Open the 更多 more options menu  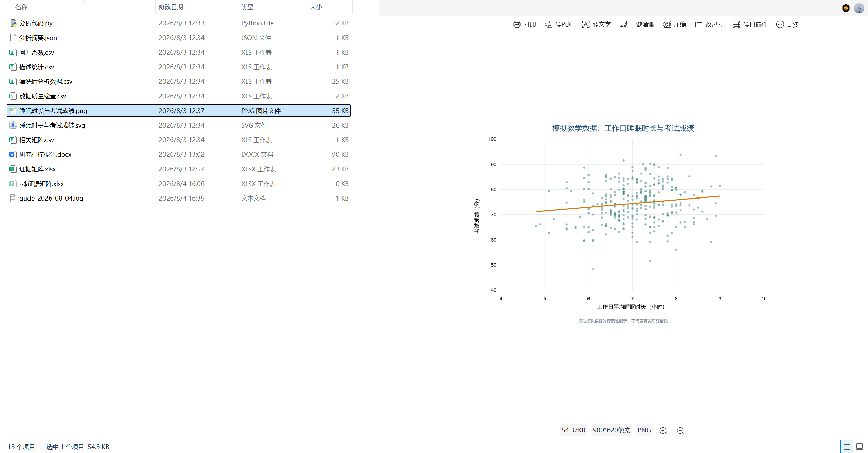(788, 24)
